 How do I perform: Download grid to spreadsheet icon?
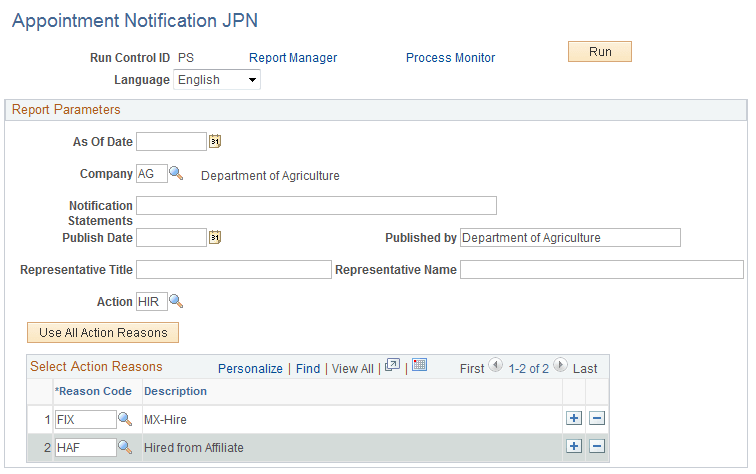pos(419,365)
